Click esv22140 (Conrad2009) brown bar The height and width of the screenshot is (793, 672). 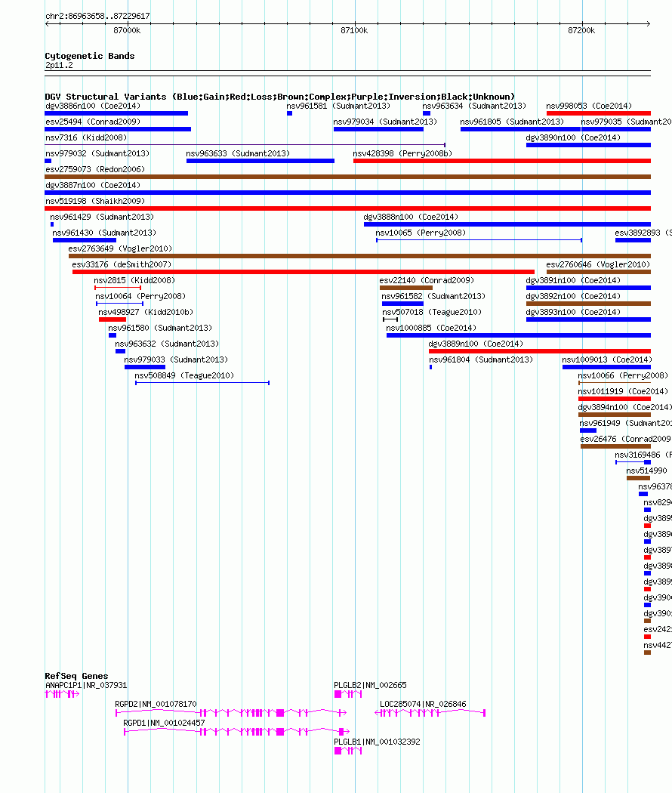(406, 288)
